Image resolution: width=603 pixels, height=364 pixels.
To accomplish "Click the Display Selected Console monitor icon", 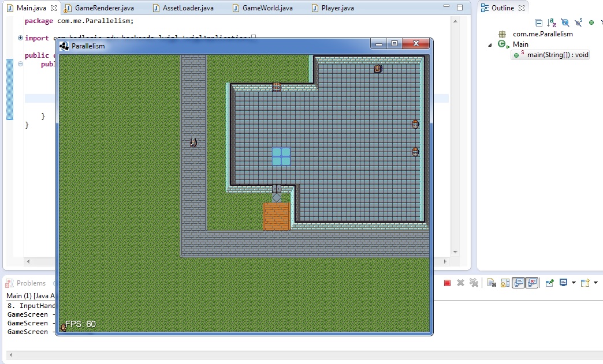I will [563, 283].
